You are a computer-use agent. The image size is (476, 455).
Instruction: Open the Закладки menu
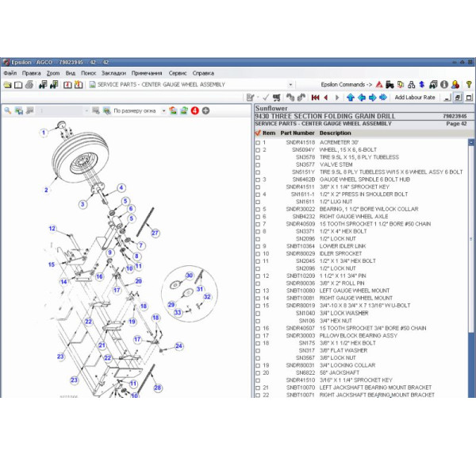coord(113,73)
